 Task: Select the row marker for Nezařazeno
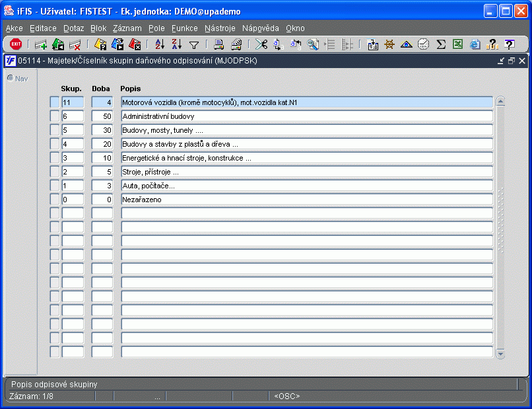click(55, 200)
